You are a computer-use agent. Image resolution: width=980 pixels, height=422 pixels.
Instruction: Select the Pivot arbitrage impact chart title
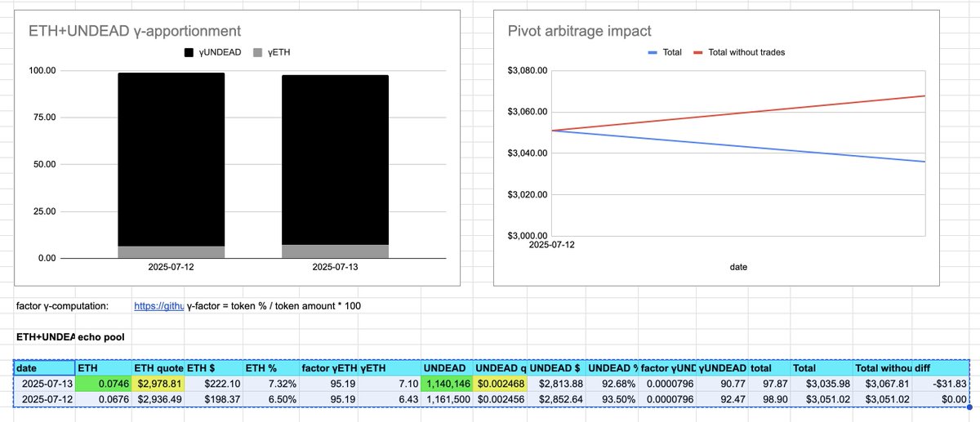click(x=579, y=31)
